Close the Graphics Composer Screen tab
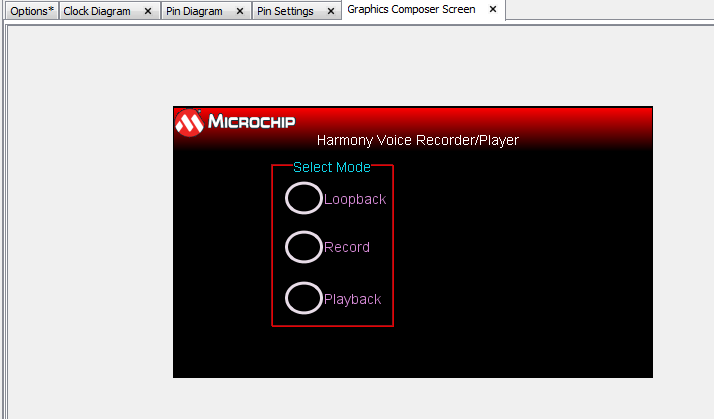The image size is (714, 419). [493, 10]
